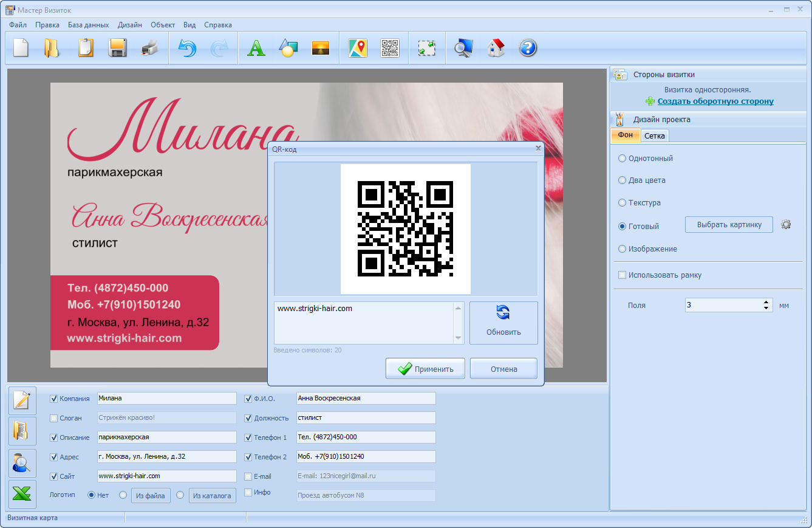Select logo option Нет radio button
The image size is (812, 528).
coord(92,495)
